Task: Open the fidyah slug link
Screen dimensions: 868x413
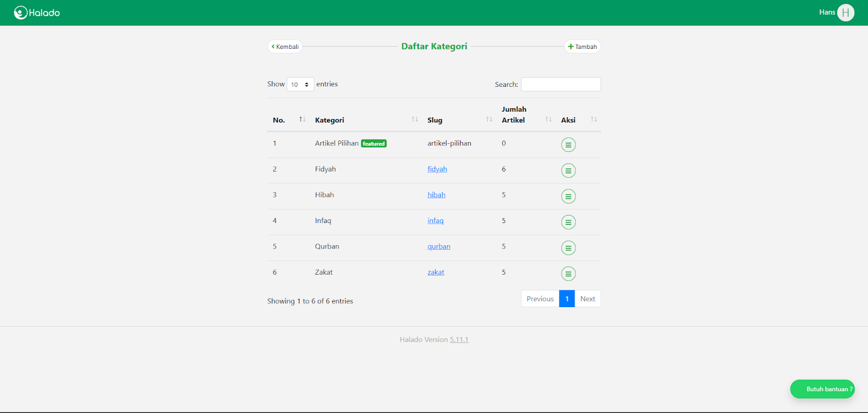Action: pos(437,169)
